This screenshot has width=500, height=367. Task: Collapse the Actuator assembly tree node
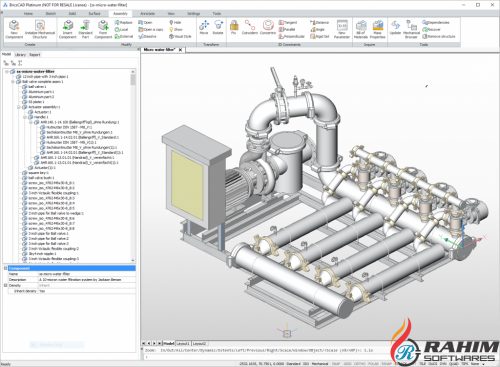(19, 107)
